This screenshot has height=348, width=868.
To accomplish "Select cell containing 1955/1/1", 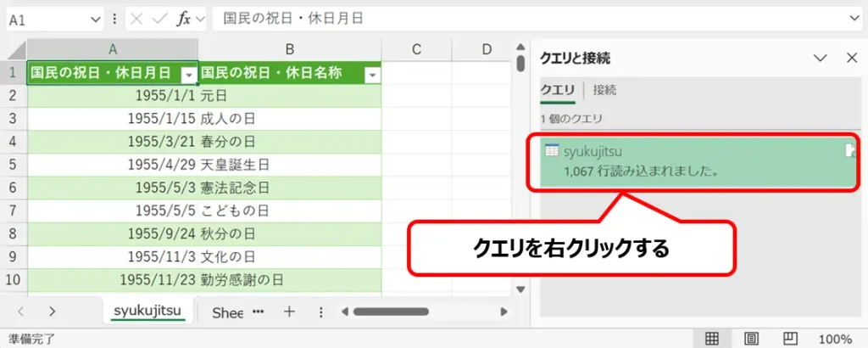I will coord(113,96).
